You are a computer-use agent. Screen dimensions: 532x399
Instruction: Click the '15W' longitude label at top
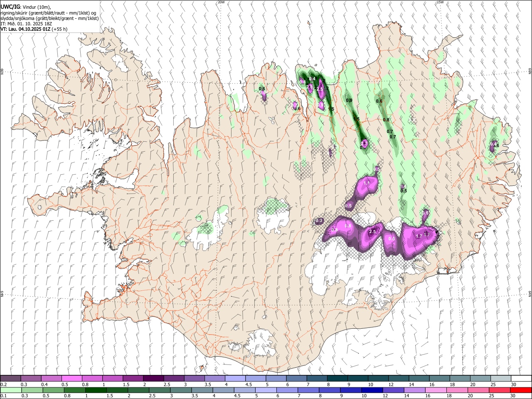(440, 2)
